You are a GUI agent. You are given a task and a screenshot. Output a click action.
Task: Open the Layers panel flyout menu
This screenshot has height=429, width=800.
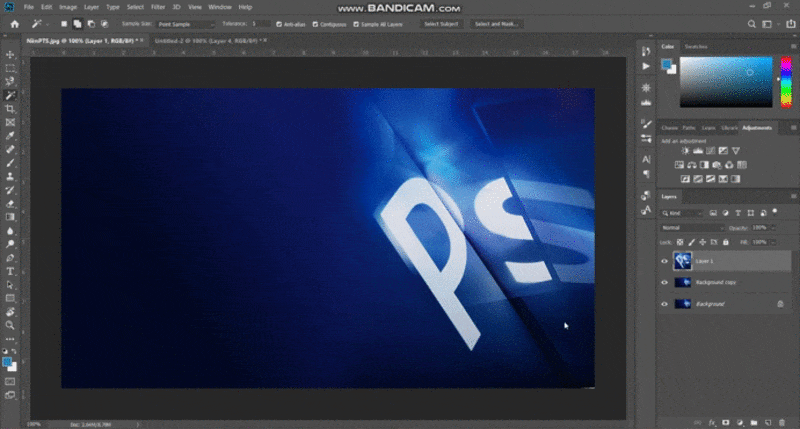(x=793, y=196)
